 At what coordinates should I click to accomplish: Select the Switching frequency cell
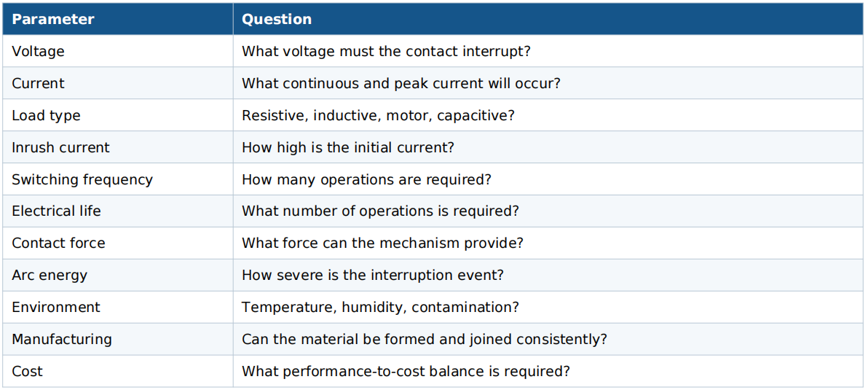118,179
